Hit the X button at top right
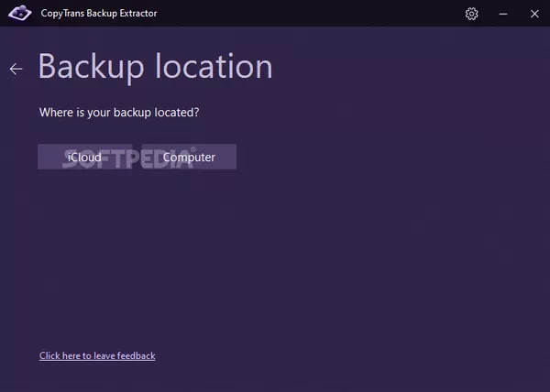 tap(534, 14)
